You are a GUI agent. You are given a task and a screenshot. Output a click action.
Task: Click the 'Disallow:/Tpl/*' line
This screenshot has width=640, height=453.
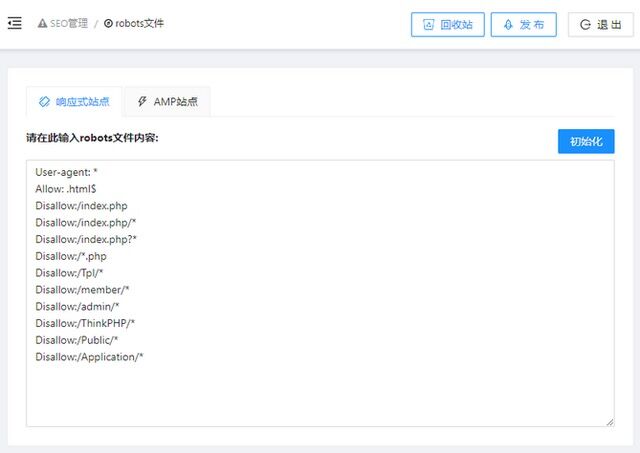[x=69, y=273]
